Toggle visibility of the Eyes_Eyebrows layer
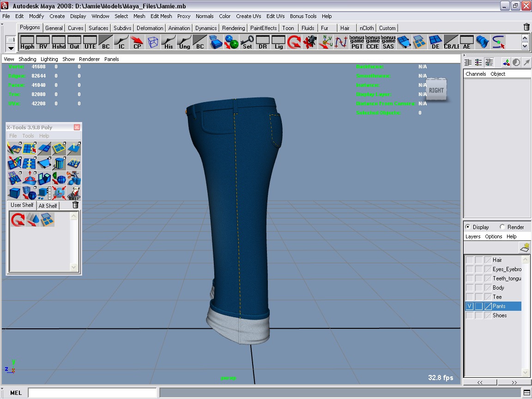Viewport: 532px width, 399px height. tap(470, 269)
